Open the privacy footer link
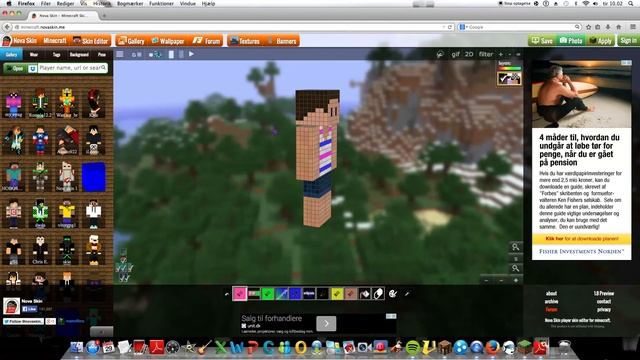The width and height of the screenshot is (640, 360). (603, 309)
